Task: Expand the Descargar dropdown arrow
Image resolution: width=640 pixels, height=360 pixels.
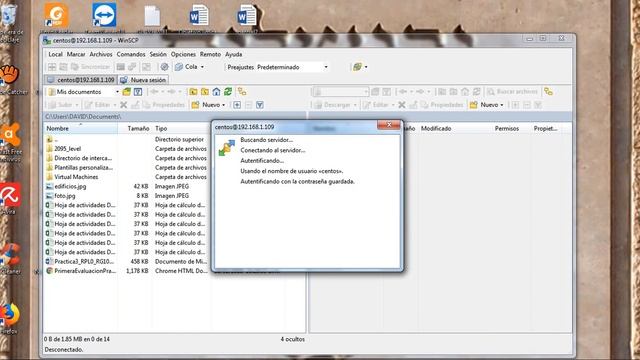Action: 355,105
